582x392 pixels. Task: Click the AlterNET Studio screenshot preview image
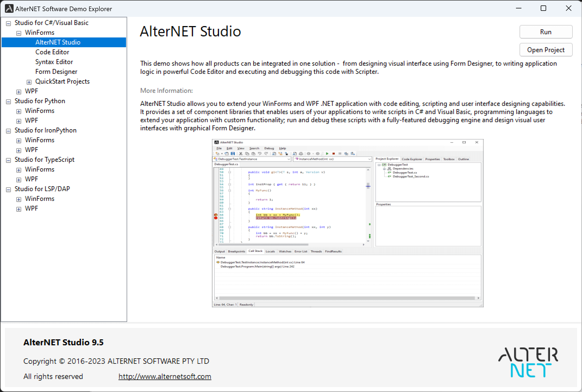click(348, 223)
